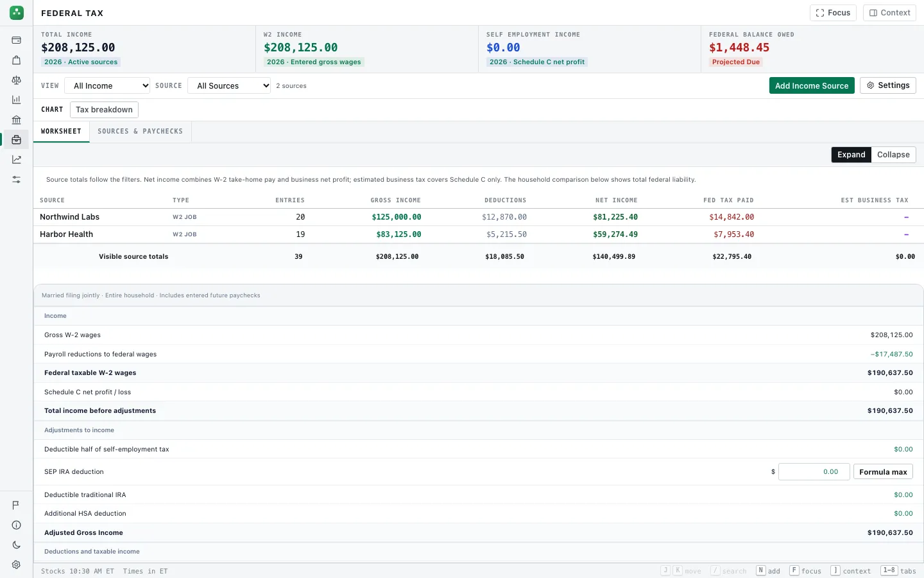Click the Add Income Source button

click(x=812, y=85)
